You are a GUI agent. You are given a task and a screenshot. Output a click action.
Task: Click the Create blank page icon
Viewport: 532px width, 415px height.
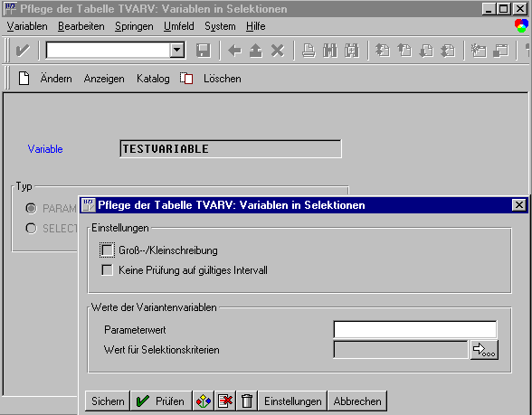[x=24, y=79]
